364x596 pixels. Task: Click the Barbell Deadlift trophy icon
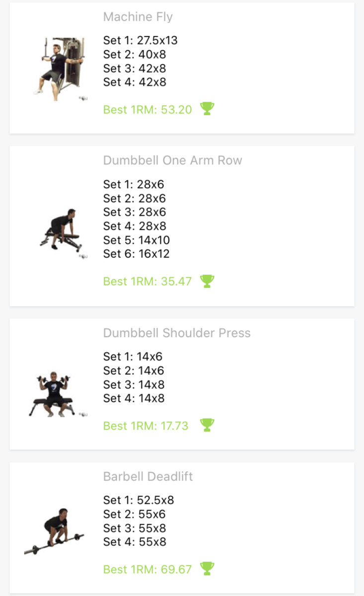pyautogui.click(x=207, y=569)
